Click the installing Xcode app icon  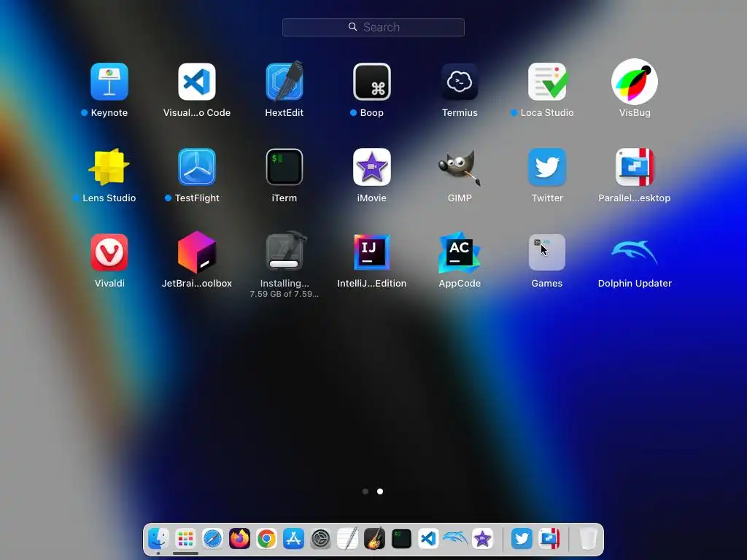coord(285,252)
